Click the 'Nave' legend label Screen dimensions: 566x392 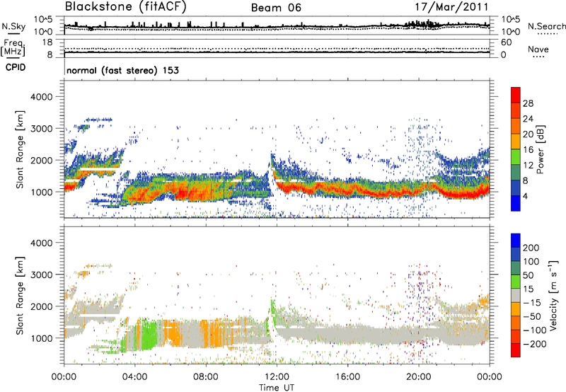(x=538, y=50)
